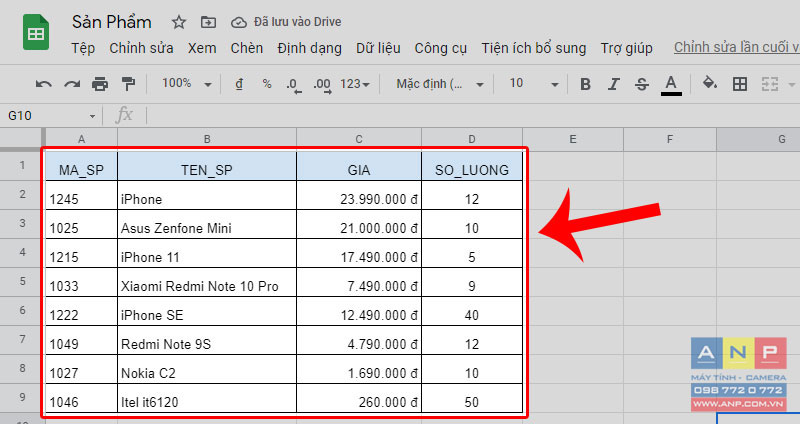Rename the Sản Phẩm document title
This screenshot has height=424, width=800.
tap(112, 22)
